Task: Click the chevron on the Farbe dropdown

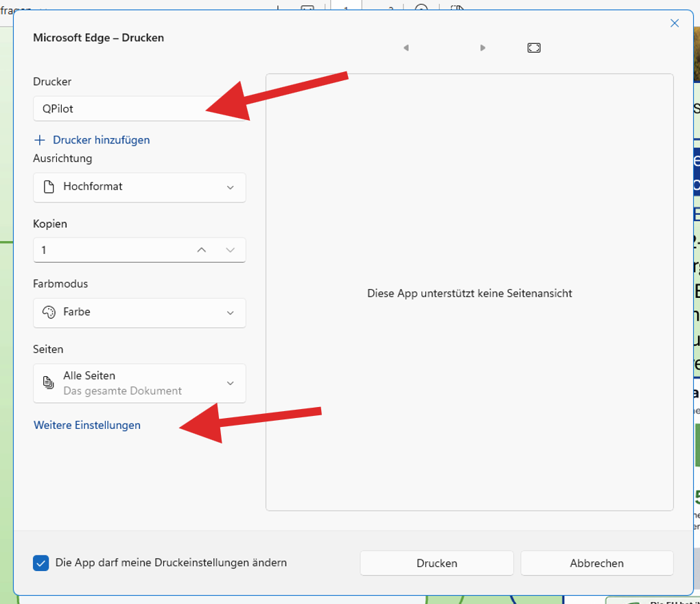Action: (231, 313)
